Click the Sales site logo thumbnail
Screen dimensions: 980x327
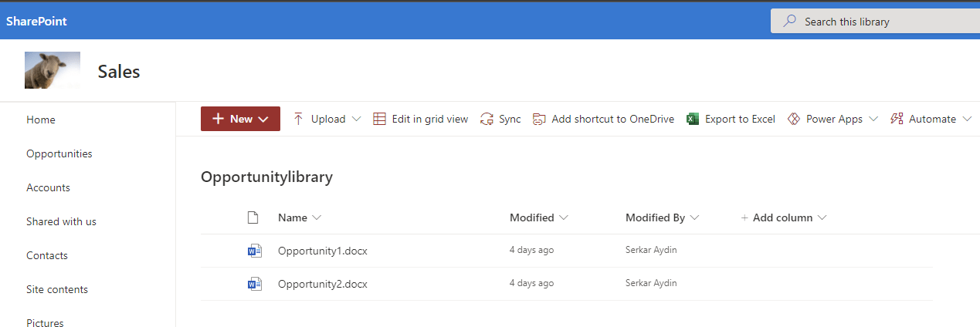53,70
